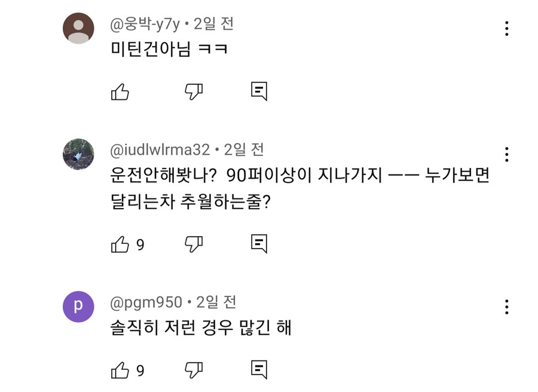
Task: Open options menu for @pgm950 comment
Action: [506, 308]
